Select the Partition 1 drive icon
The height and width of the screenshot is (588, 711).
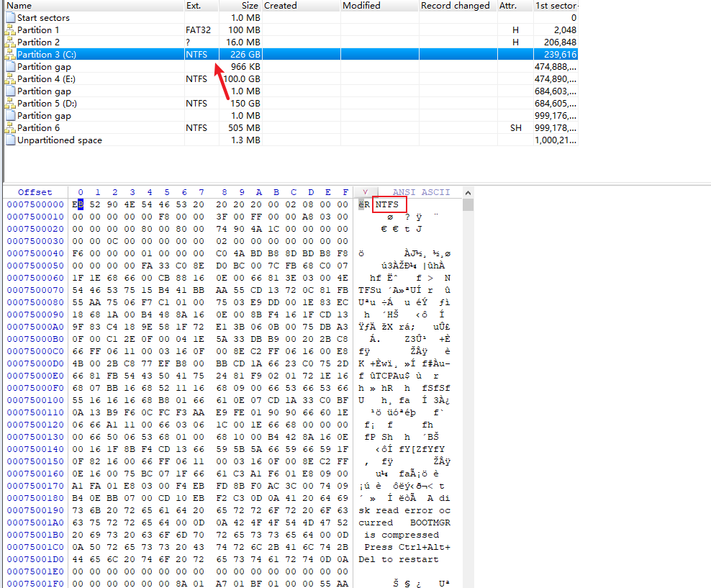coord(10,30)
